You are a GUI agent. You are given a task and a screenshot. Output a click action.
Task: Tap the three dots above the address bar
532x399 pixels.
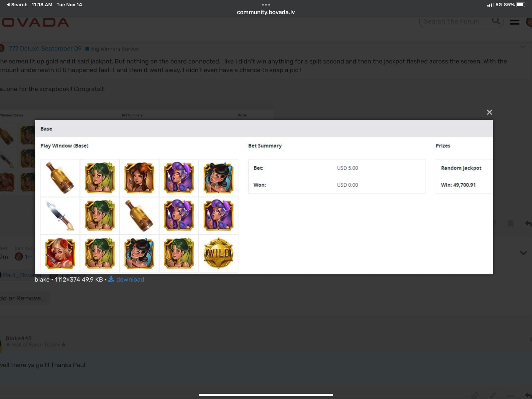(x=266, y=4)
